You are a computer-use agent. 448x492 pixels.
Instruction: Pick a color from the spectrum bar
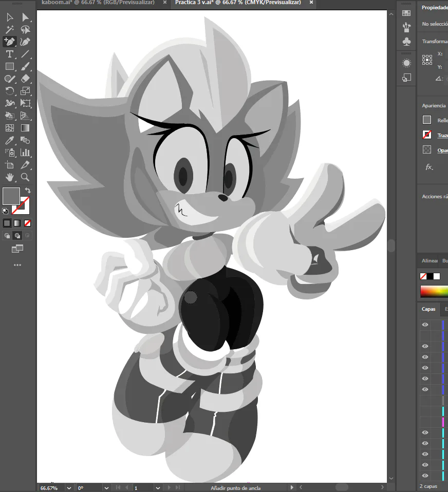tap(434, 291)
